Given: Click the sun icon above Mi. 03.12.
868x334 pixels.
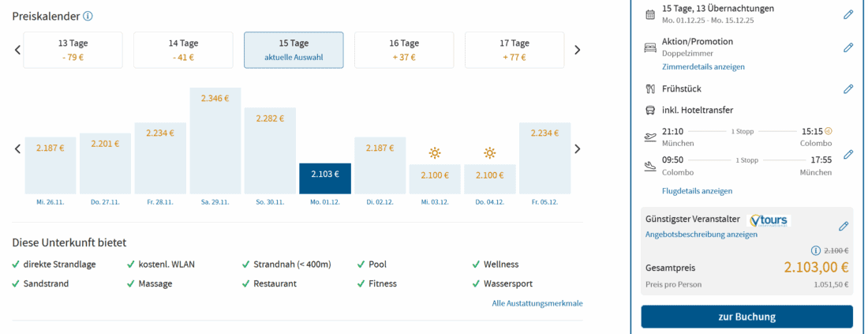Looking at the screenshot, I should tap(435, 153).
